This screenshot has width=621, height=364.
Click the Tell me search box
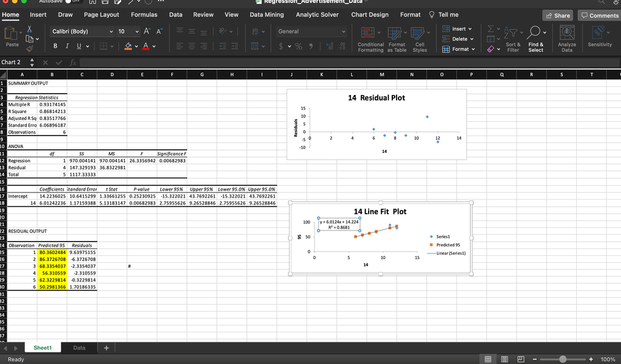444,15
